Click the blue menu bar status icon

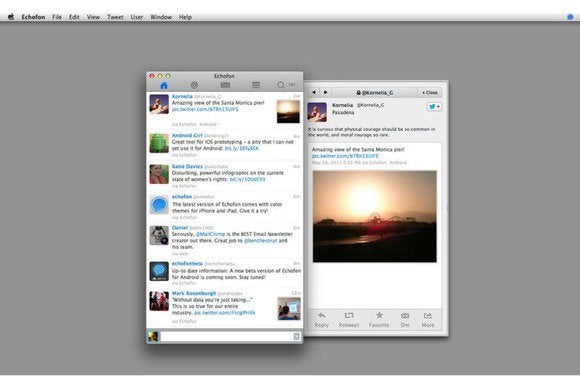coord(570,17)
